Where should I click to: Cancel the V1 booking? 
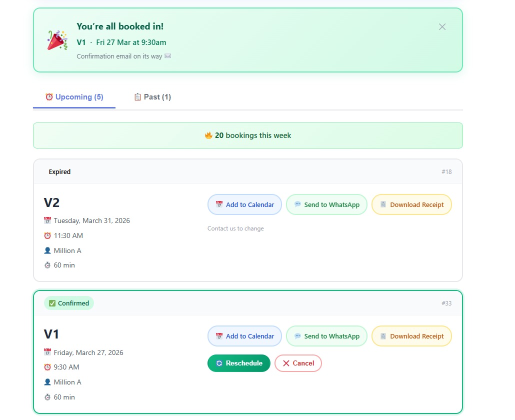(x=298, y=363)
